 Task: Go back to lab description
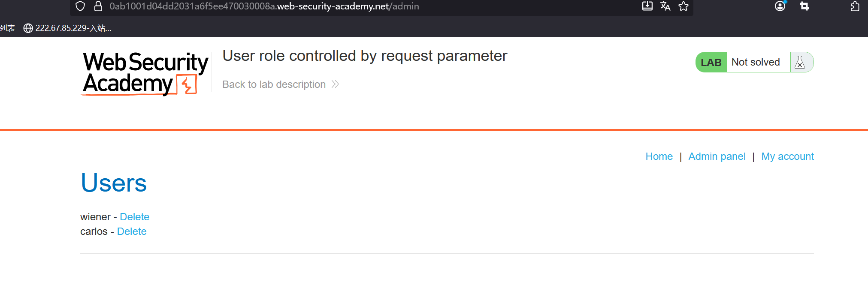click(274, 84)
